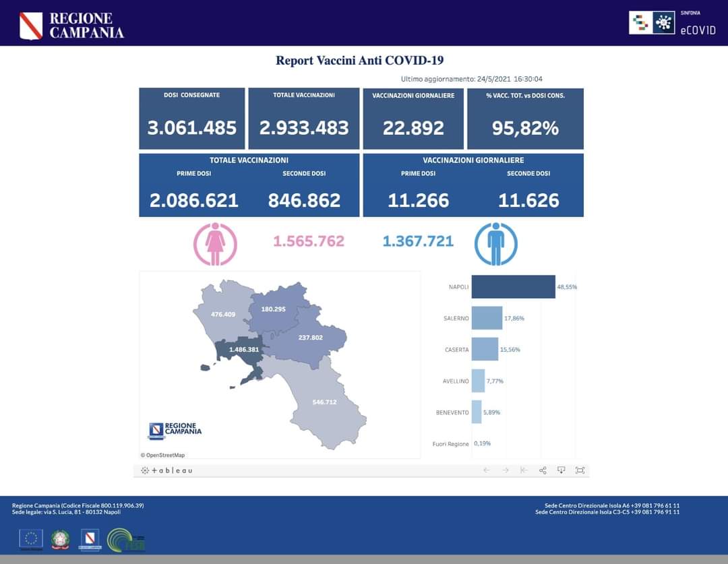728x564 pixels.
Task: Click the European Union flag logo
Action: (x=31, y=538)
